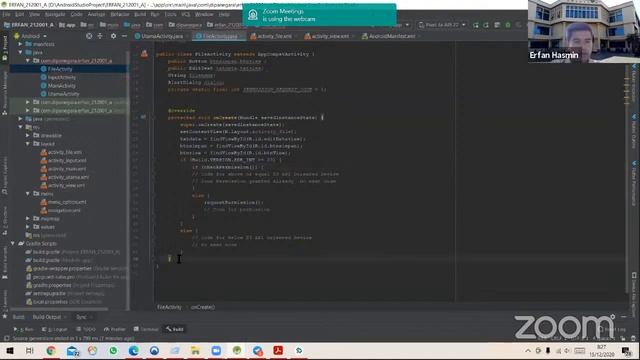Open the Terminal tool window button

(x=146, y=329)
